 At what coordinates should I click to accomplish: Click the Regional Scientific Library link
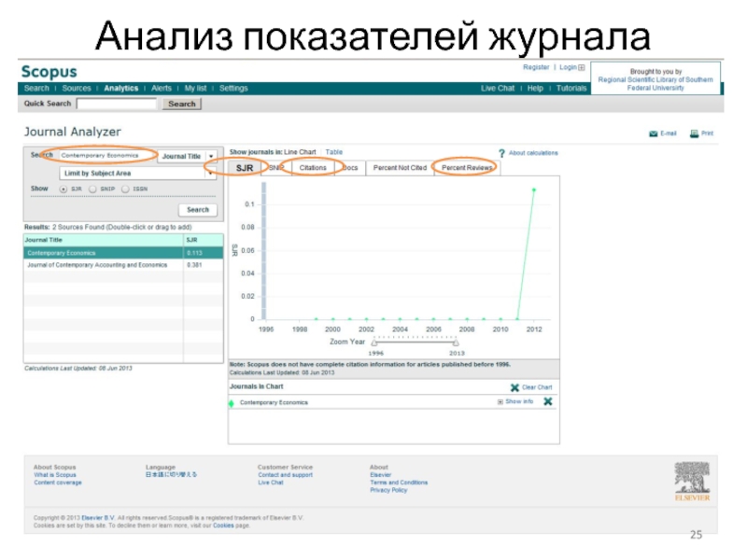click(655, 84)
